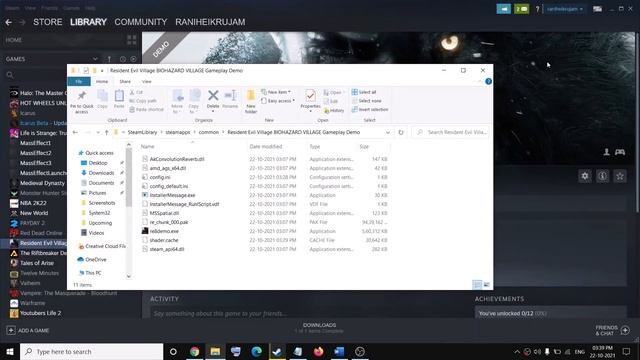The image size is (640, 360).
Task: Click the Windows taskbar search box
Action: click(x=91, y=351)
